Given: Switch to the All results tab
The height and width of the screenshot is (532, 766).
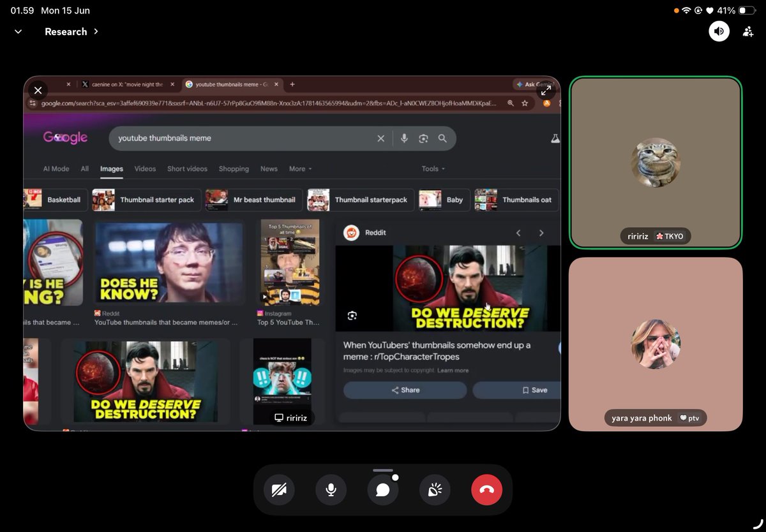Looking at the screenshot, I should [85, 169].
